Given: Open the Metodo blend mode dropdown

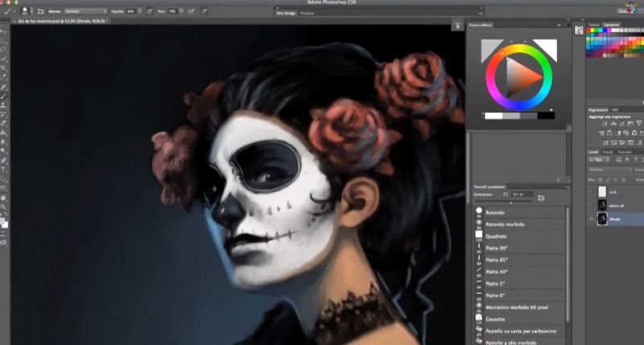Looking at the screenshot, I should click(85, 11).
